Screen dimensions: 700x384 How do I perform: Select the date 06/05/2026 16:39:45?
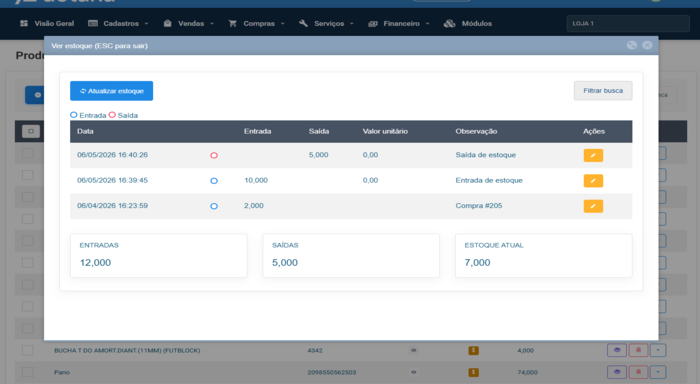tap(112, 180)
